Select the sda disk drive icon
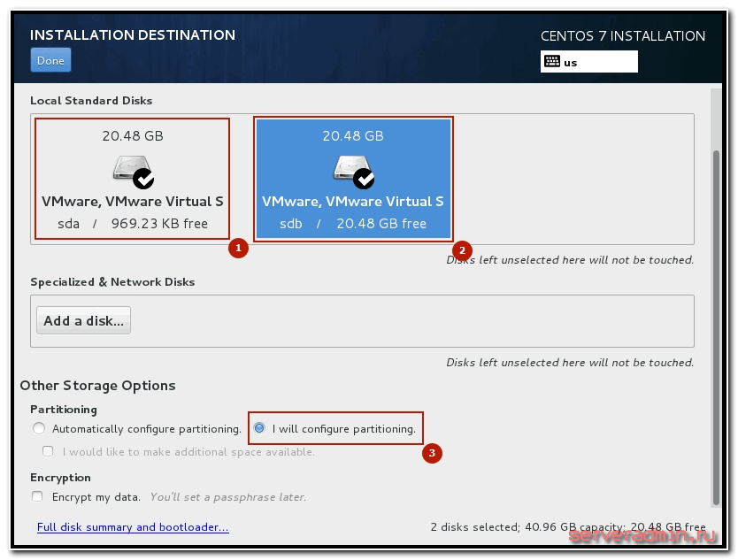 coord(134,172)
